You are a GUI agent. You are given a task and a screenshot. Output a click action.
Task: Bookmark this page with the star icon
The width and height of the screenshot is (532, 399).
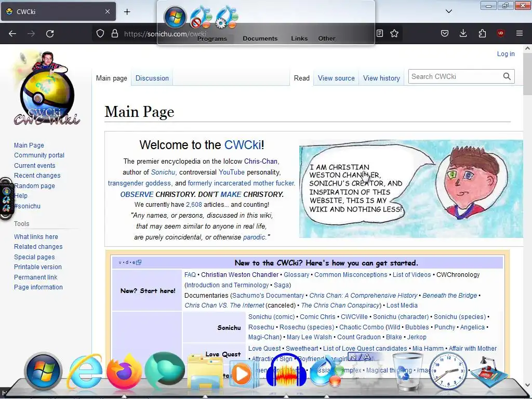point(394,33)
